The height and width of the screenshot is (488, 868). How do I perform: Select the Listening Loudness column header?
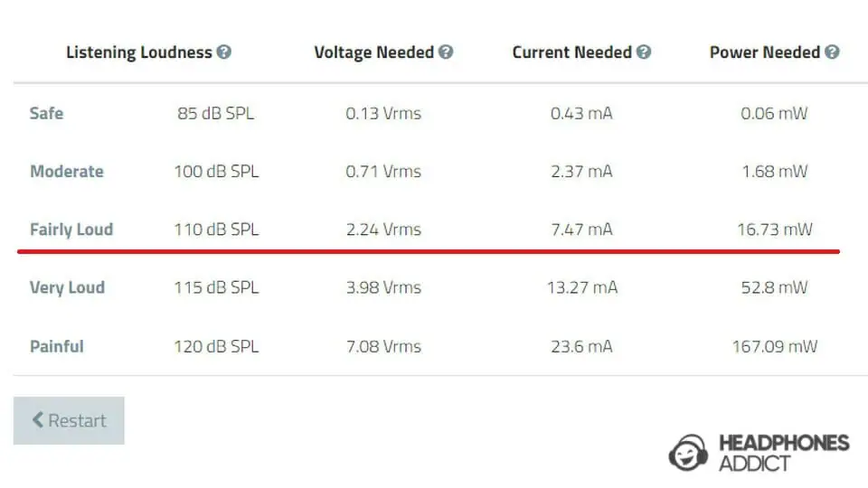click(x=139, y=52)
